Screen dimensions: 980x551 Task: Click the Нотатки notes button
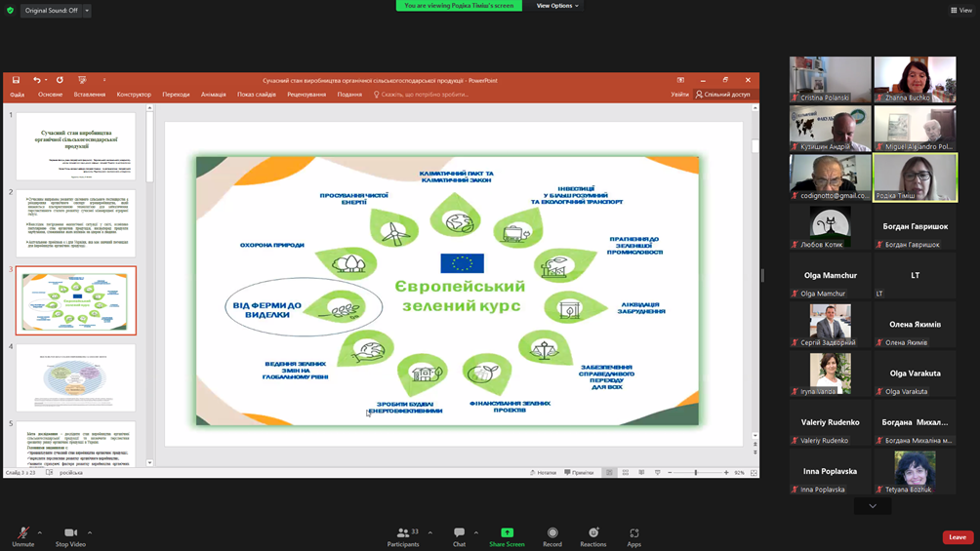pos(543,473)
